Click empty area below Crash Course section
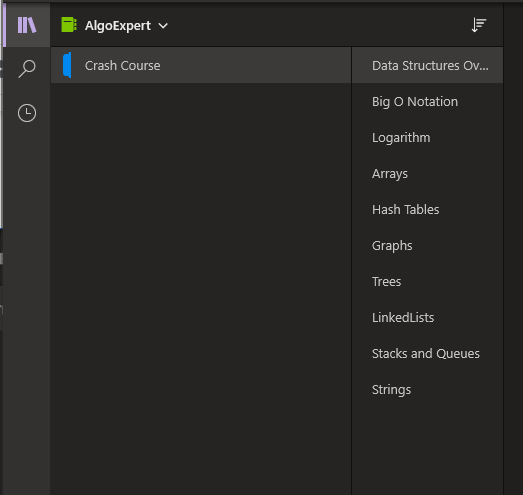This screenshot has height=495, width=523. click(x=201, y=289)
